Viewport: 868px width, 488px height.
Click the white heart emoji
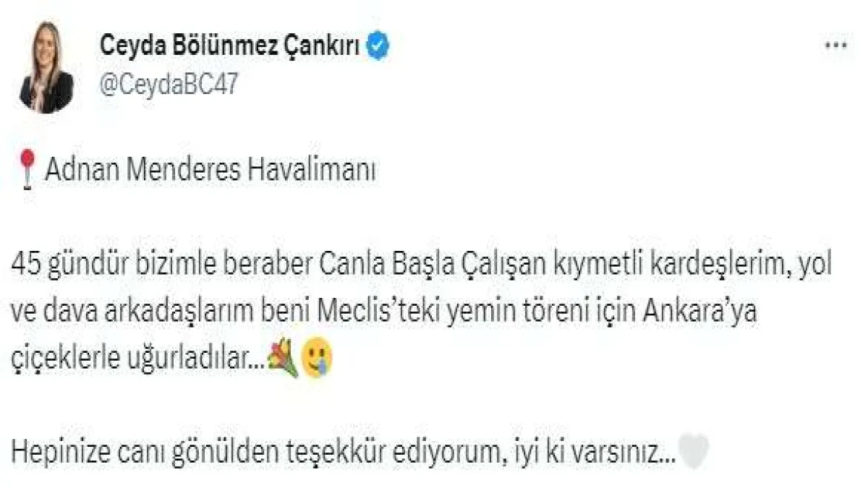coord(693,453)
